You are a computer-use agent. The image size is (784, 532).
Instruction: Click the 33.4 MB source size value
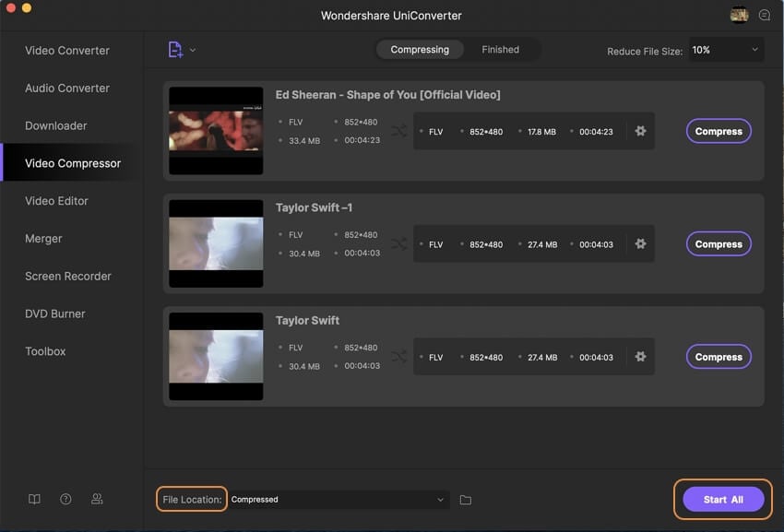304,141
